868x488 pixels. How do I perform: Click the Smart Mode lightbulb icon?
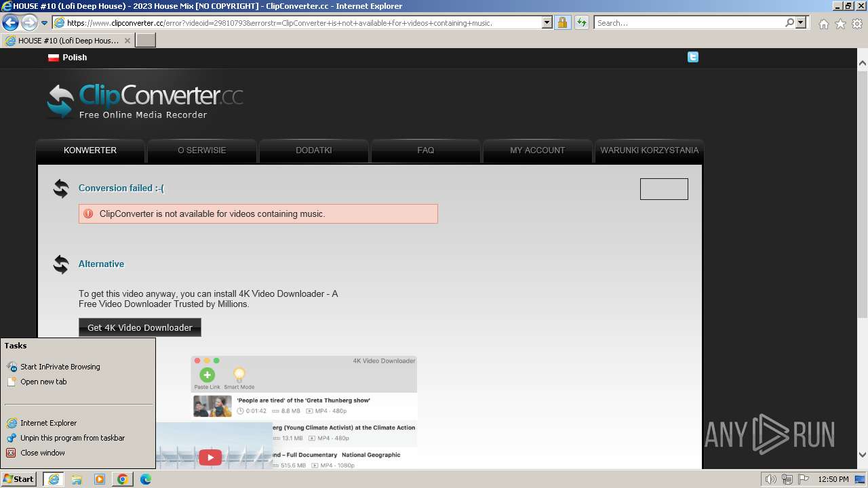click(239, 375)
